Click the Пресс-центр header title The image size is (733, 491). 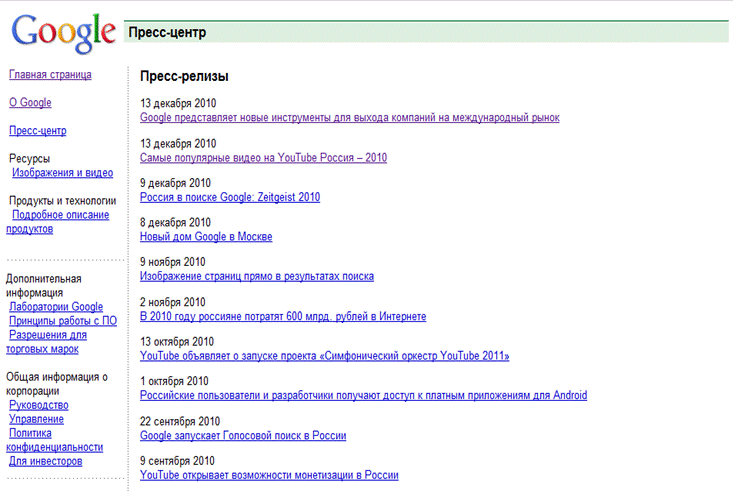(x=167, y=32)
